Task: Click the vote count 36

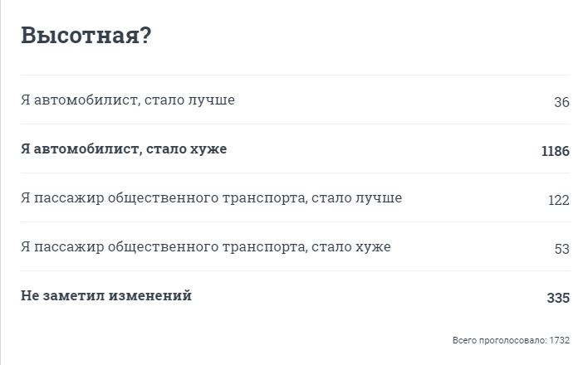Action: click(x=561, y=102)
